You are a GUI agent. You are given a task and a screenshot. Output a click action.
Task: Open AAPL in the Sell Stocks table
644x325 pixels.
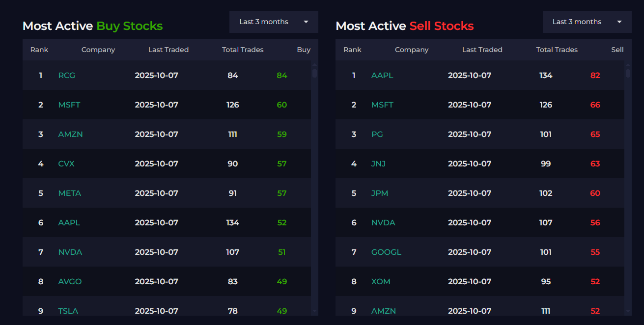[x=382, y=76]
